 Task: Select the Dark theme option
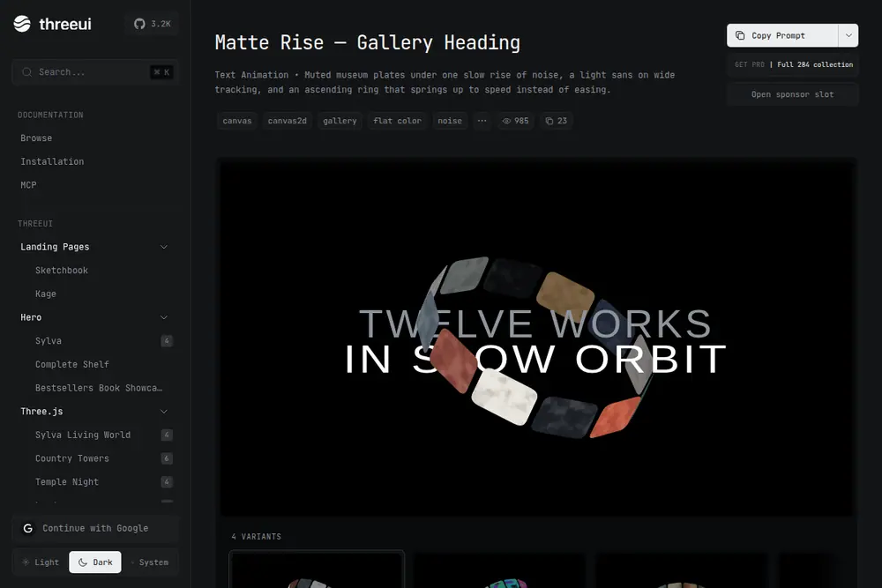click(x=95, y=562)
